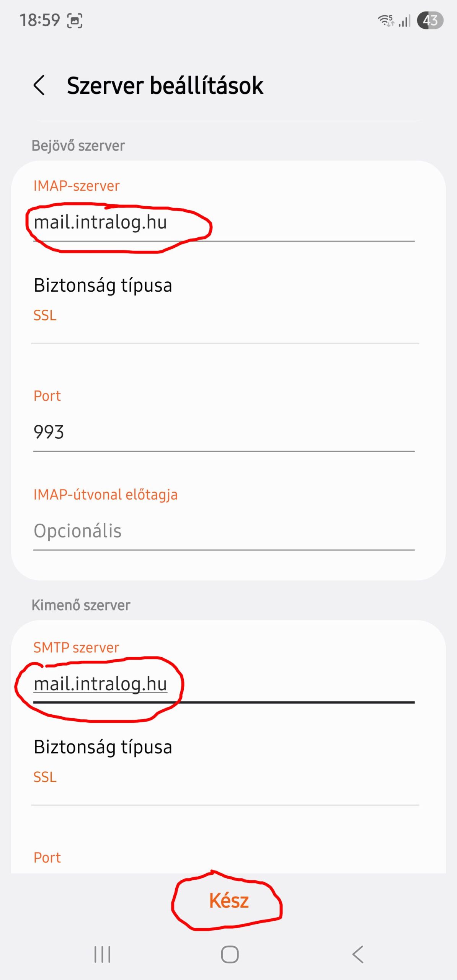Tap the outgoing server Port label

coord(47,857)
